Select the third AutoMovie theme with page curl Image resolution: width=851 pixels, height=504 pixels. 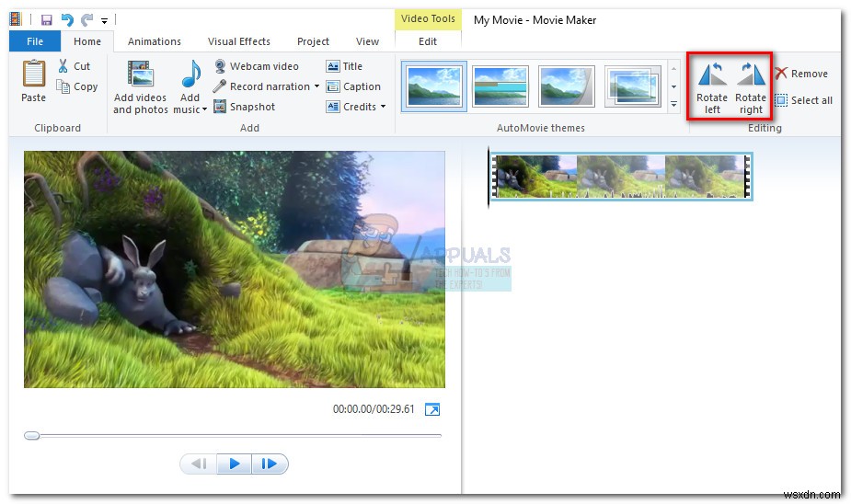(566, 86)
